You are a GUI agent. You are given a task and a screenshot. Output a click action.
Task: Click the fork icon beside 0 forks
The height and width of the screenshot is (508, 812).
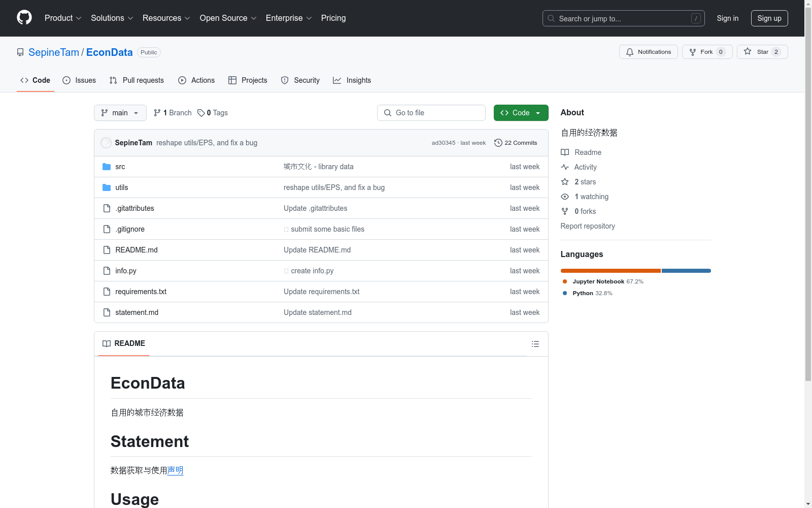point(565,211)
